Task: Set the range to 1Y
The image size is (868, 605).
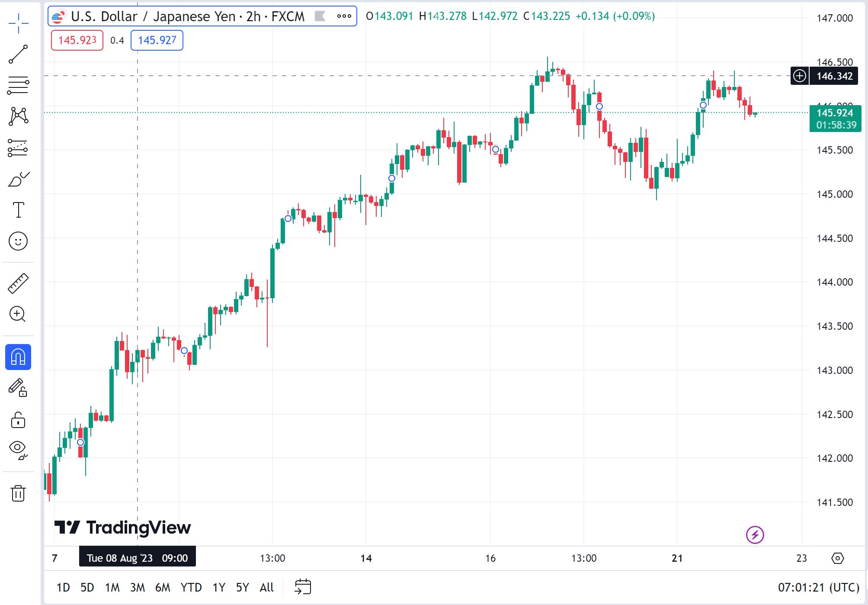Action: pyautogui.click(x=219, y=587)
